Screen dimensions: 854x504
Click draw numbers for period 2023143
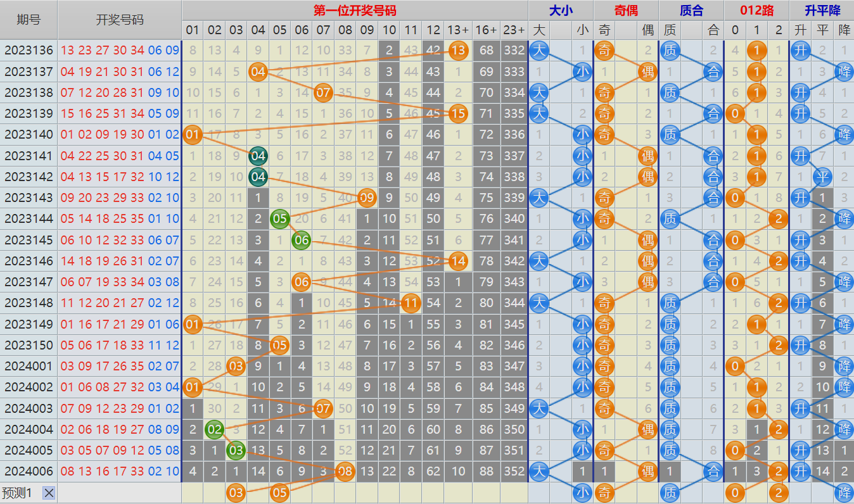(120, 198)
